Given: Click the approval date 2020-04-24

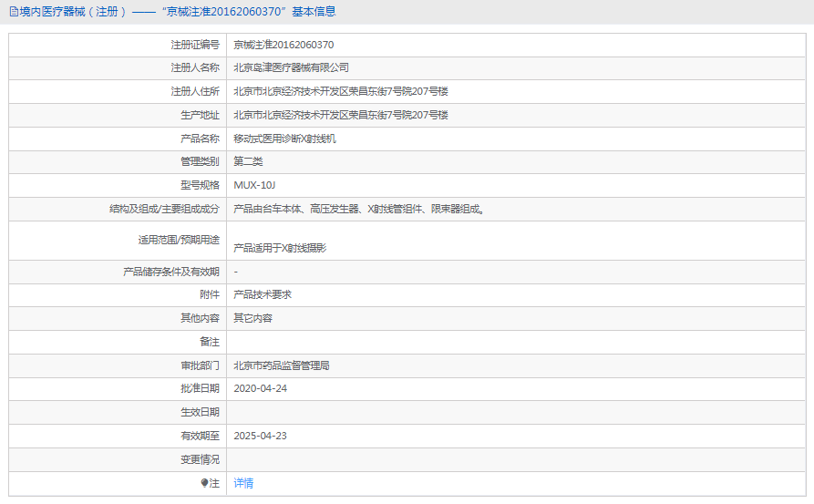Looking at the screenshot, I should point(260,389).
